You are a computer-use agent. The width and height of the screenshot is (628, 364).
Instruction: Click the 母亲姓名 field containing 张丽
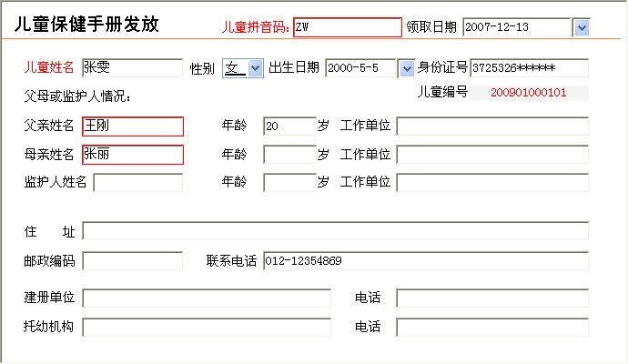click(133, 155)
